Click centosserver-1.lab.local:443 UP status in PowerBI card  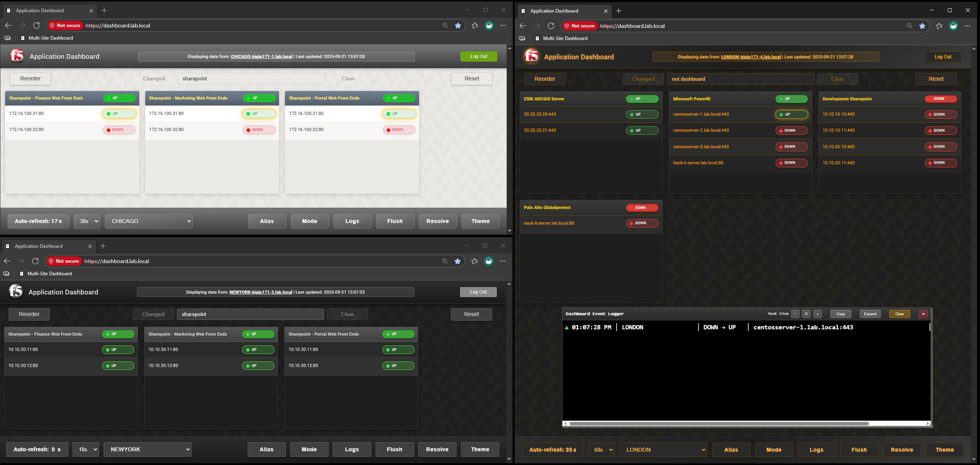pos(792,114)
